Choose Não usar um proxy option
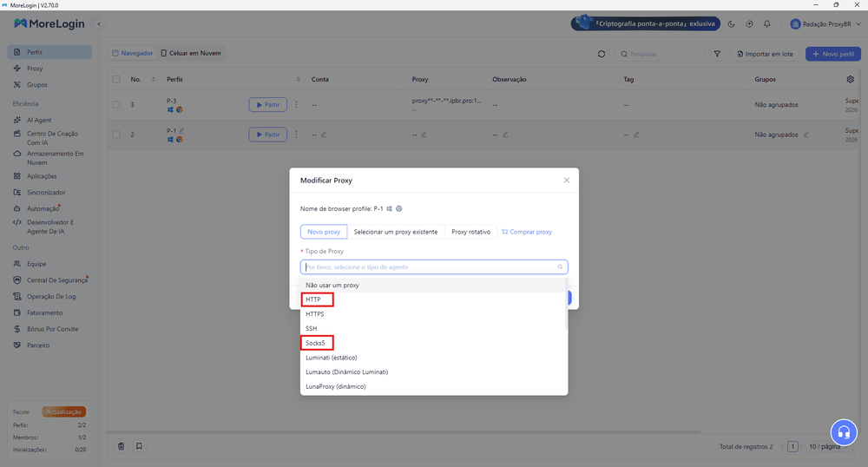The height and width of the screenshot is (467, 868). click(434, 285)
